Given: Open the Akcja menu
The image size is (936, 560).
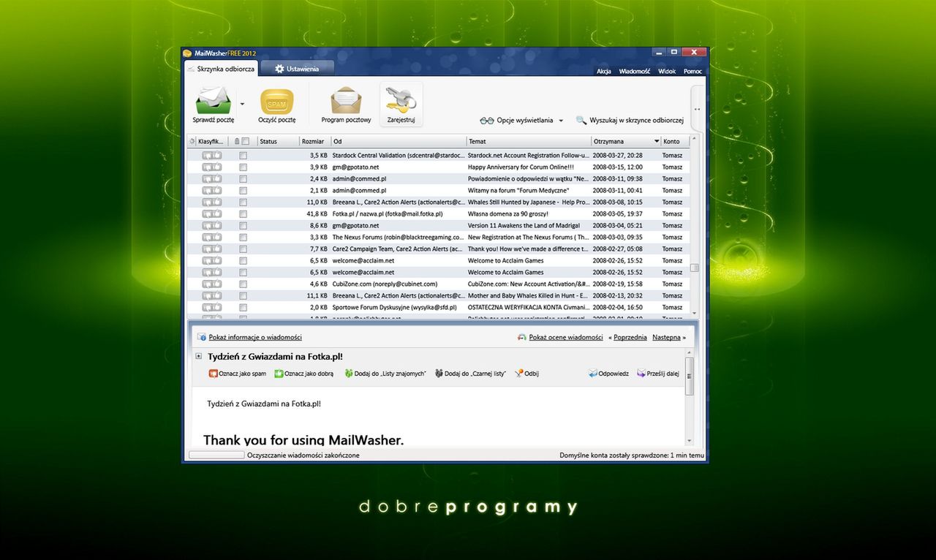Looking at the screenshot, I should [x=604, y=72].
